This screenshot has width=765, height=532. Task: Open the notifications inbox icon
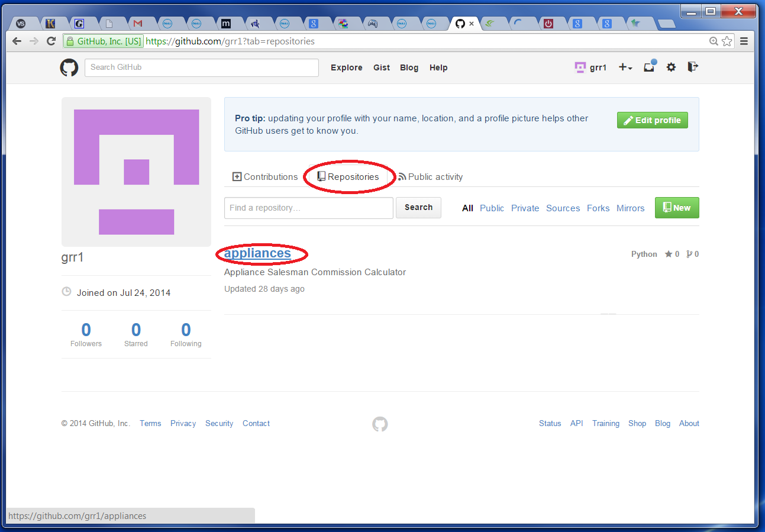[649, 67]
